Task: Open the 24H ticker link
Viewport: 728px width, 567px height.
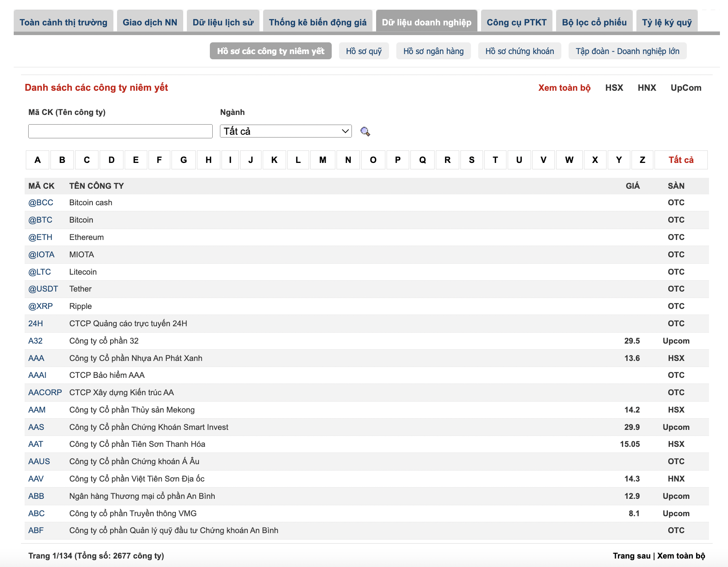Action: [36, 323]
